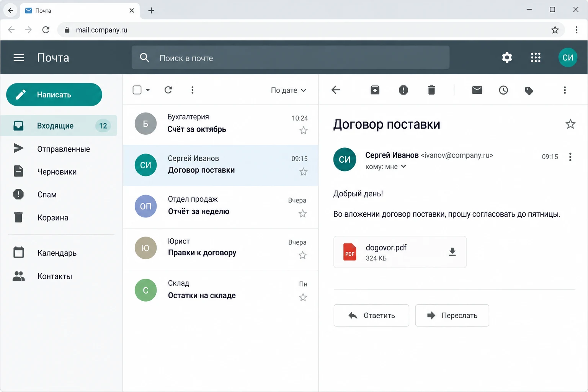
Task: Open message list more options menu
Action: [x=192, y=90]
